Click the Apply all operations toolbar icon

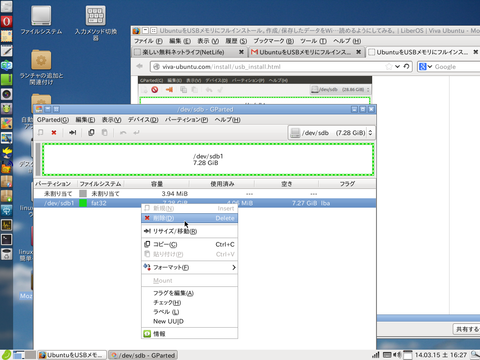click(136, 133)
